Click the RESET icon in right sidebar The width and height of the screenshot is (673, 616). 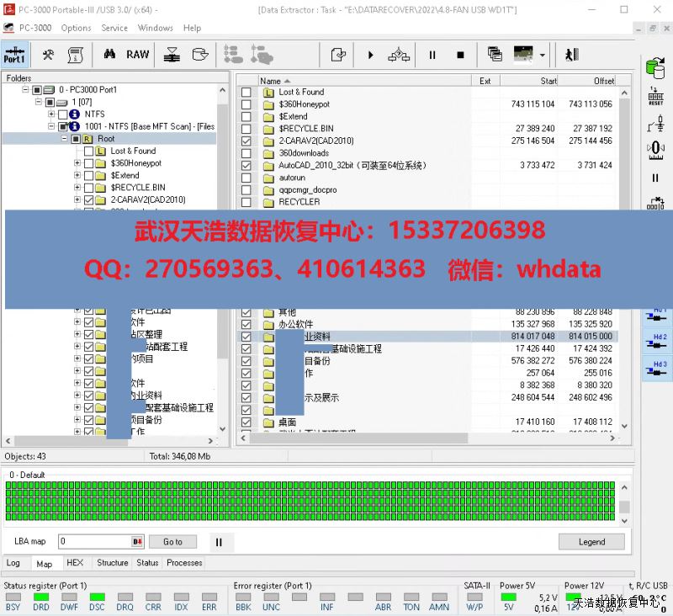[655, 95]
